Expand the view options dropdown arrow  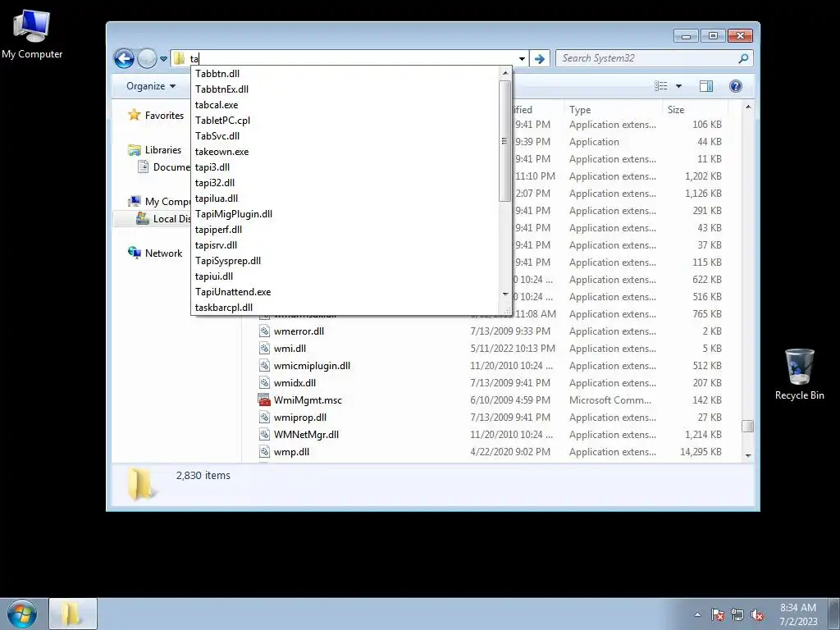(678, 86)
